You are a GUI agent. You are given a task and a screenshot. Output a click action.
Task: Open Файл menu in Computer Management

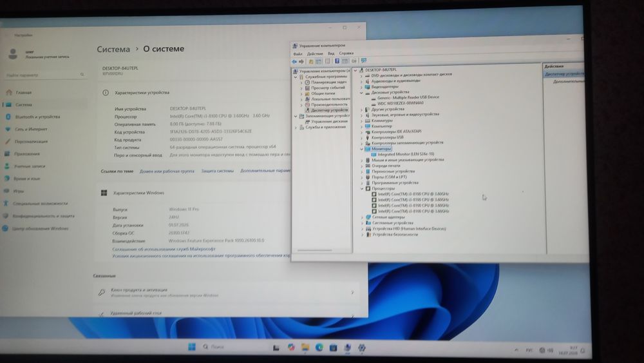(x=298, y=54)
